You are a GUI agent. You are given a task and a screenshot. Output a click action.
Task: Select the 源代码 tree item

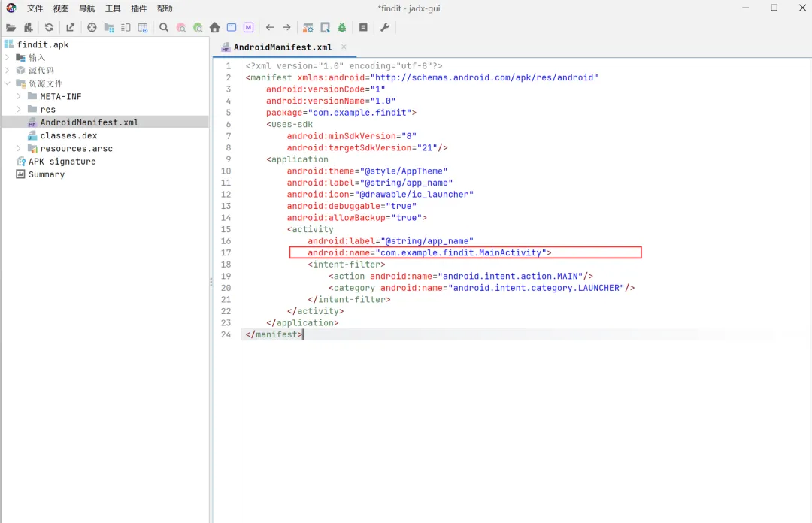click(41, 71)
